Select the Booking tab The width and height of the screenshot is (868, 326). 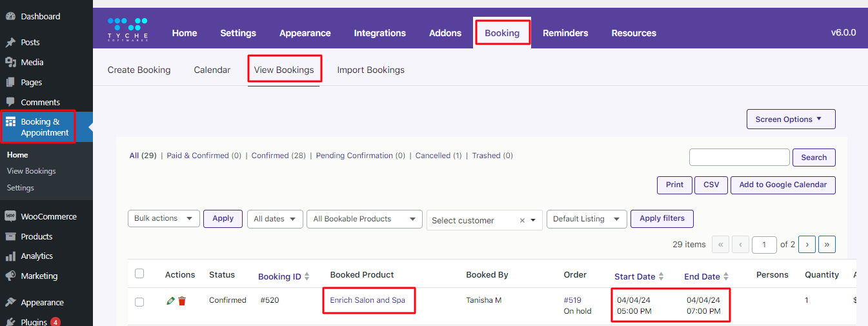[x=502, y=33]
